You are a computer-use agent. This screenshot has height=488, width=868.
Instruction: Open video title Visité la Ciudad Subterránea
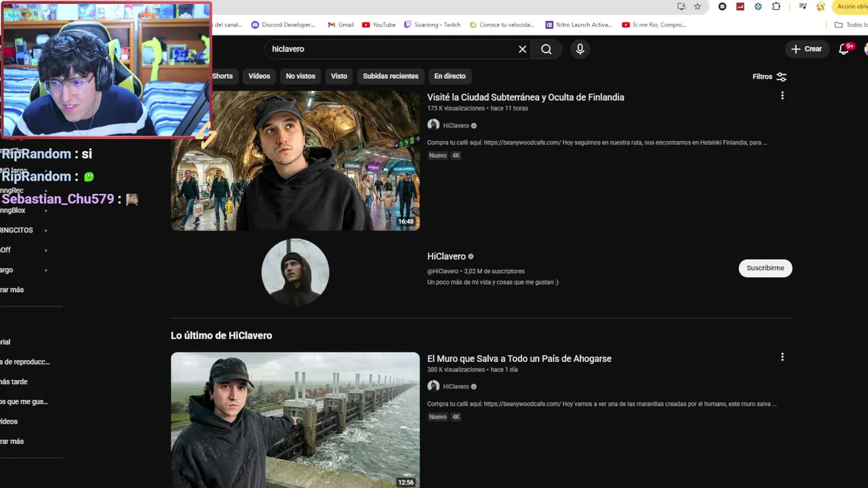point(526,97)
